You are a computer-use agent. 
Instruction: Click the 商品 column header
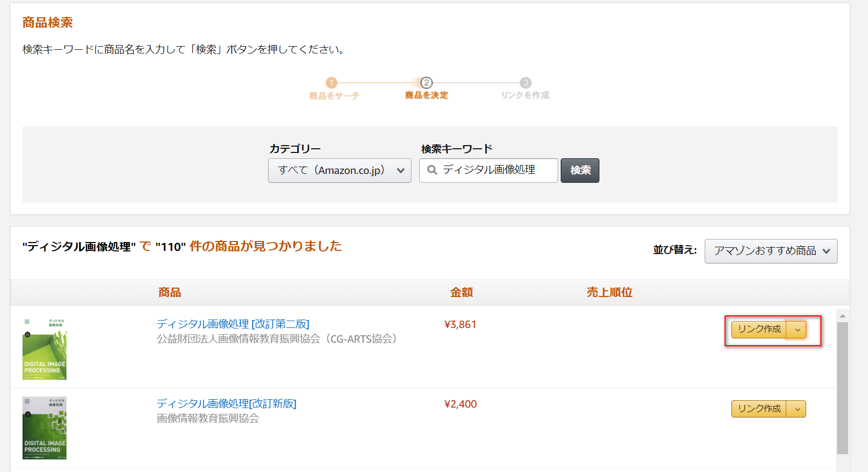click(x=170, y=292)
